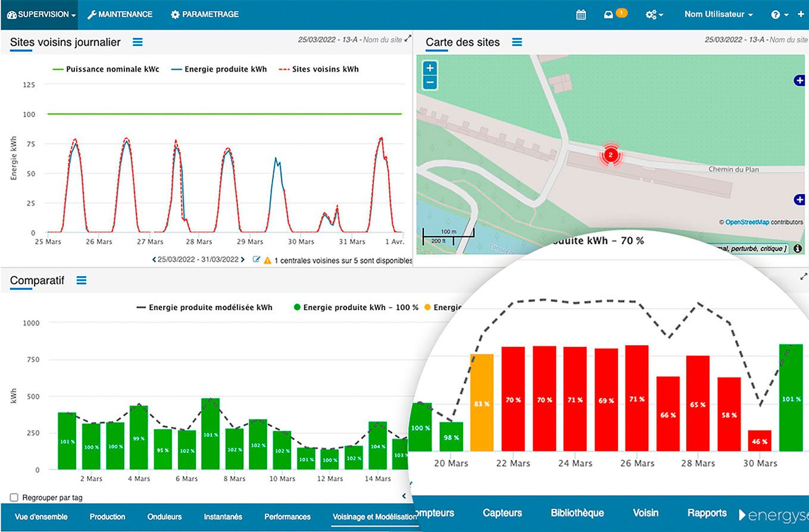Open the notifications inbox showing 1 alert
Screen dimensions: 809x532
tap(610, 14)
